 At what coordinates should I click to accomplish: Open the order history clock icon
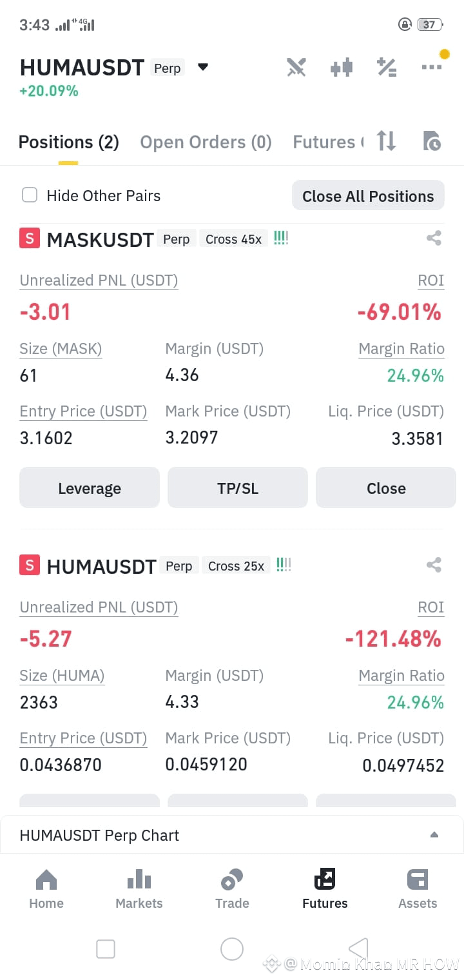pos(431,141)
